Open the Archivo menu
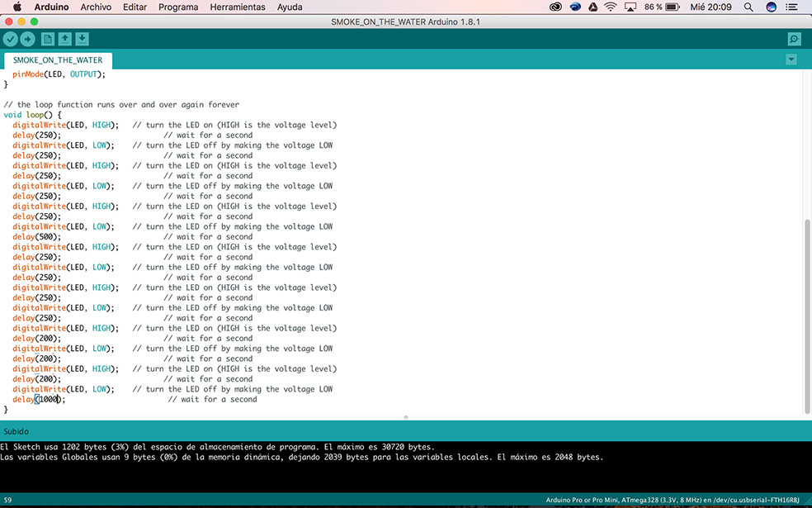The image size is (812, 508). coord(96,7)
